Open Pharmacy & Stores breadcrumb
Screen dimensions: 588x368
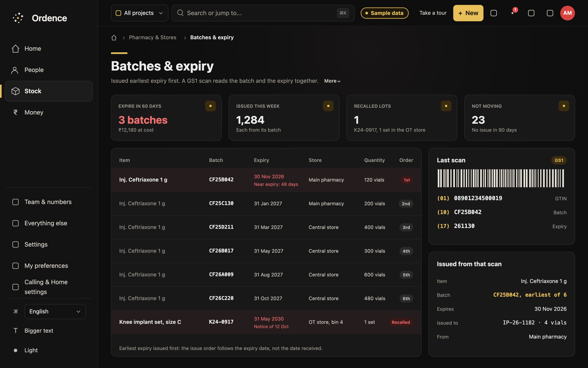[x=153, y=37]
